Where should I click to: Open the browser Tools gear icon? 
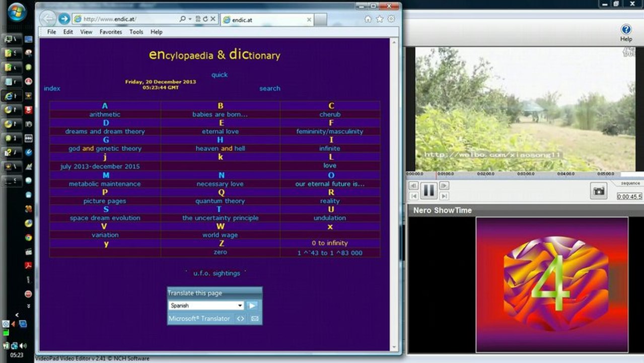pos(391,19)
